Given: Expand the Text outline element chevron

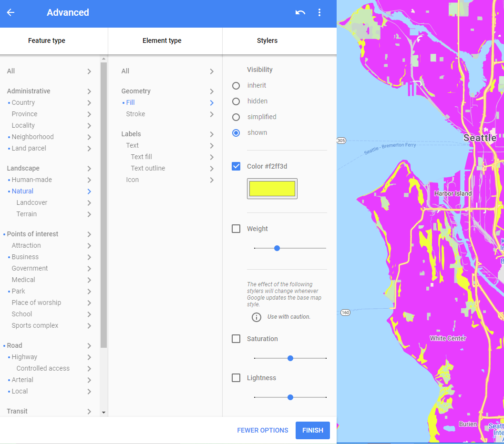Looking at the screenshot, I should coord(212,169).
